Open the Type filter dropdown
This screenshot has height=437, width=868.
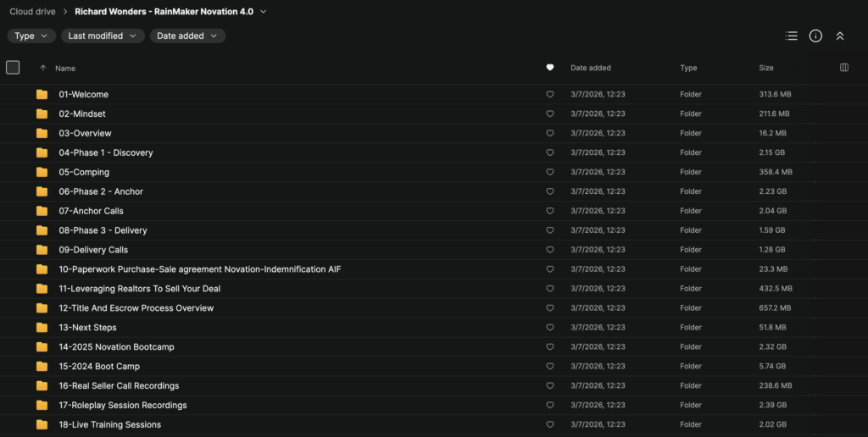point(31,36)
